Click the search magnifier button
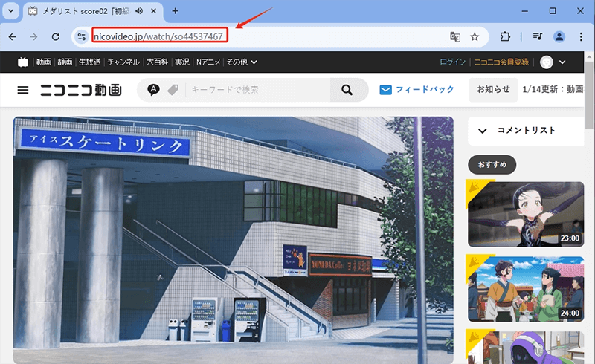 [346, 90]
